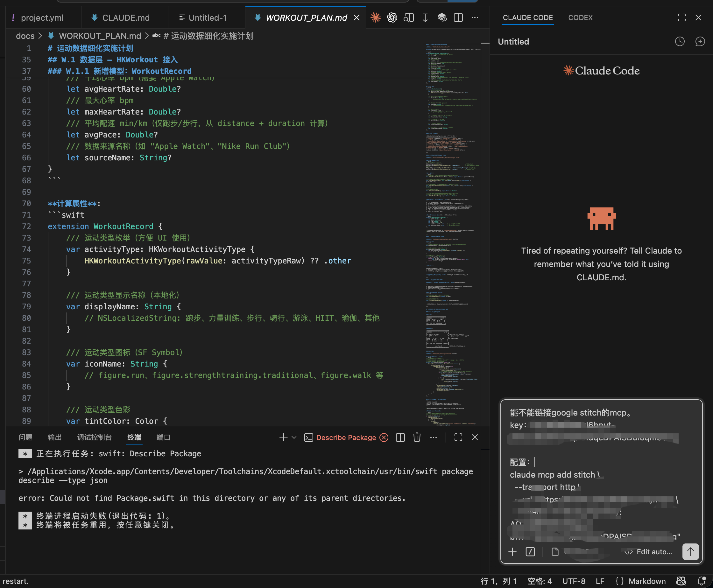Click the plus icon in the Claude prompt box
713x588 pixels.
512,552
